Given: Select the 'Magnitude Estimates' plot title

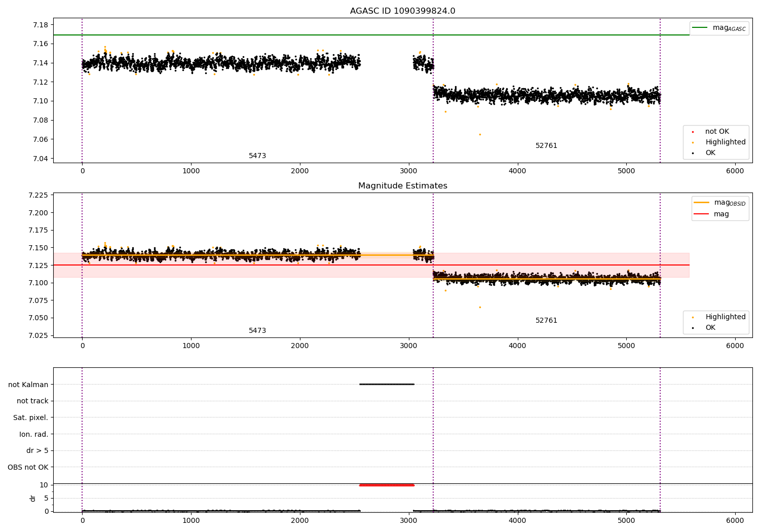Looking at the screenshot, I should (x=402, y=186).
